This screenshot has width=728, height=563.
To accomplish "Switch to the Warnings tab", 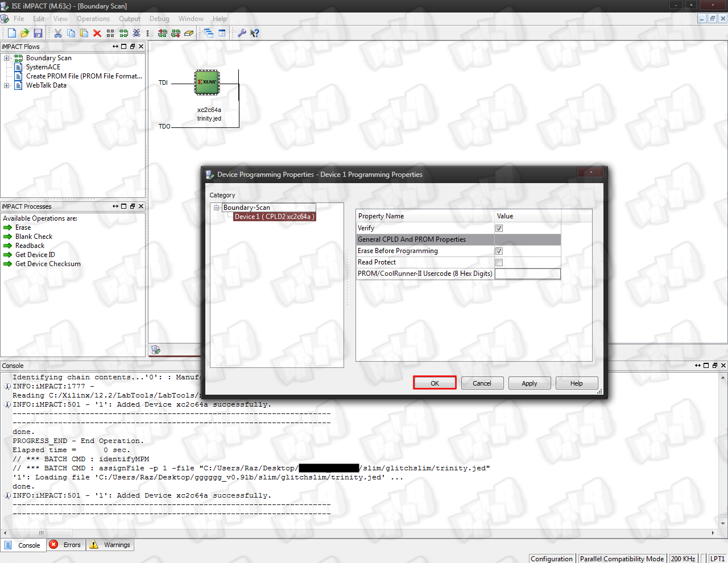I will (x=110, y=545).
